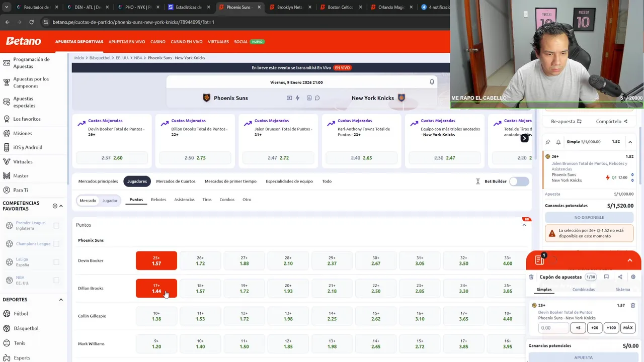Screen dimensions: 644x362
Task: Open the Mercados principales tab
Action: click(x=98, y=181)
